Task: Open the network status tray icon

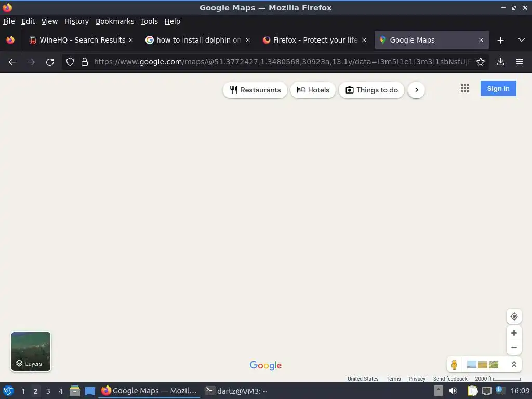Action: coord(486,391)
